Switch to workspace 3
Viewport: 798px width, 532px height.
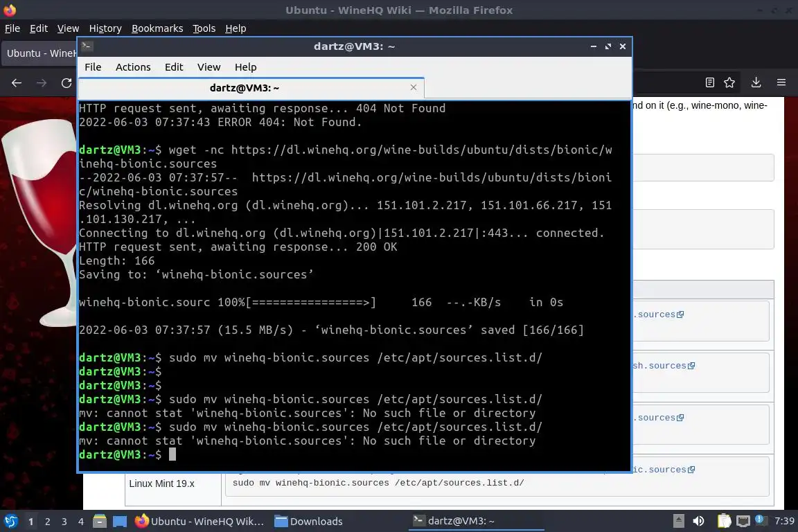click(64, 522)
